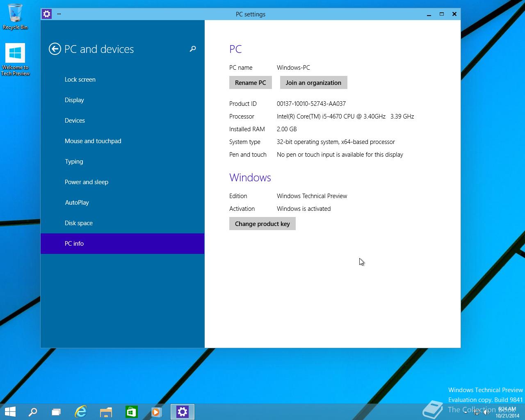Open the Start menu
This screenshot has width=525, height=420.
pos(10,412)
